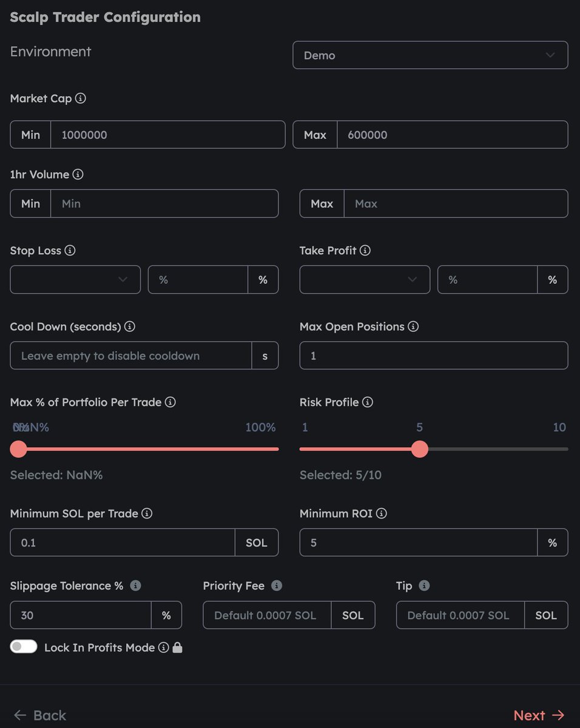The width and height of the screenshot is (580, 728).
Task: Click the Risk Profile info icon
Action: (368, 402)
